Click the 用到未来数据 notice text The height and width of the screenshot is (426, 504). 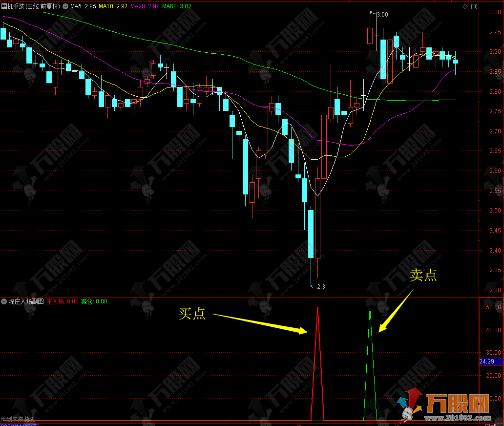(18, 419)
